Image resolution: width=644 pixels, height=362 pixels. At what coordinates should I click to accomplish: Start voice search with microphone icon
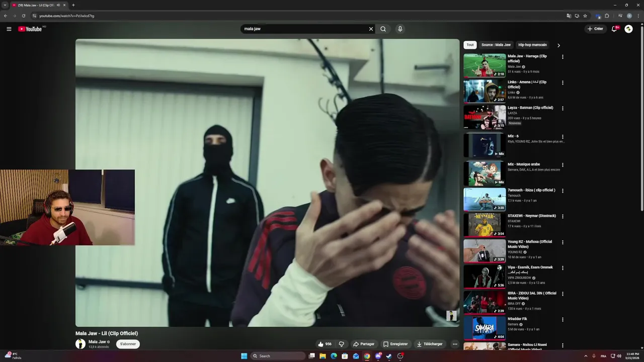tap(400, 29)
